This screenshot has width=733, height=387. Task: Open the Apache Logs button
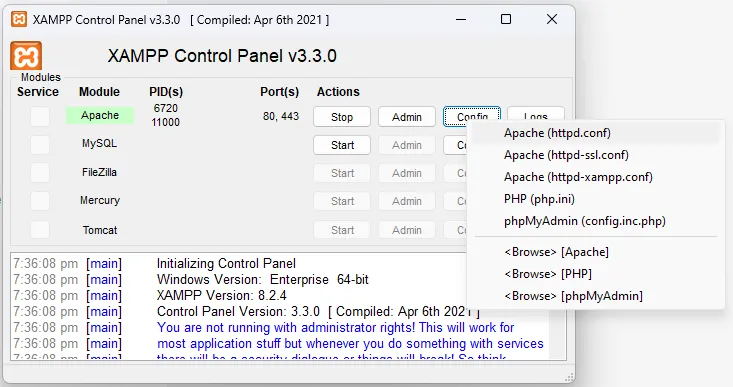(536, 115)
